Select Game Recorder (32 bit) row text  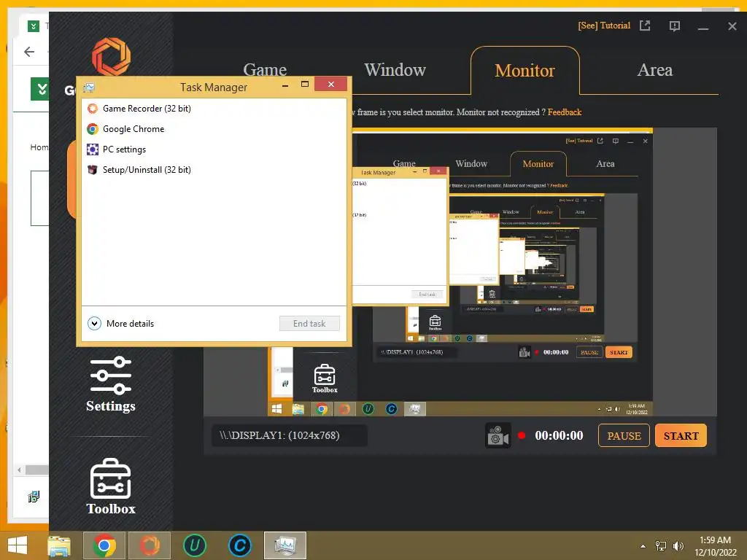tap(147, 109)
